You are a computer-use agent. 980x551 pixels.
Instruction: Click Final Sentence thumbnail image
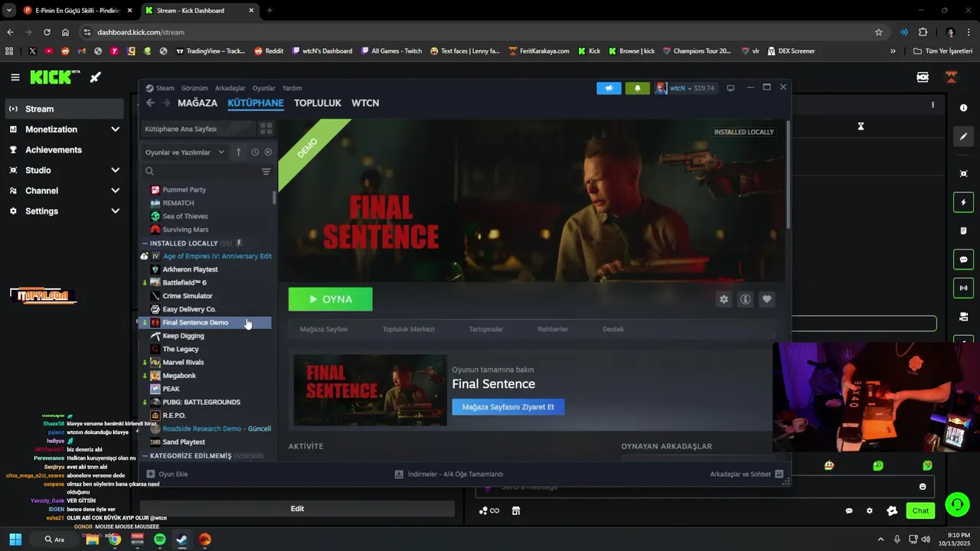tap(370, 390)
